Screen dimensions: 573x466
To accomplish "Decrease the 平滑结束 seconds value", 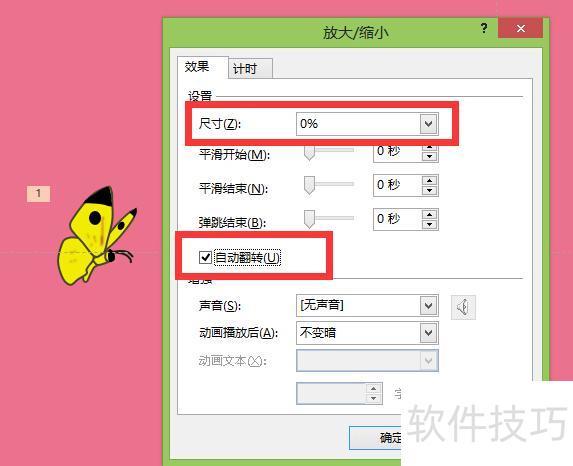I will coord(429,191).
